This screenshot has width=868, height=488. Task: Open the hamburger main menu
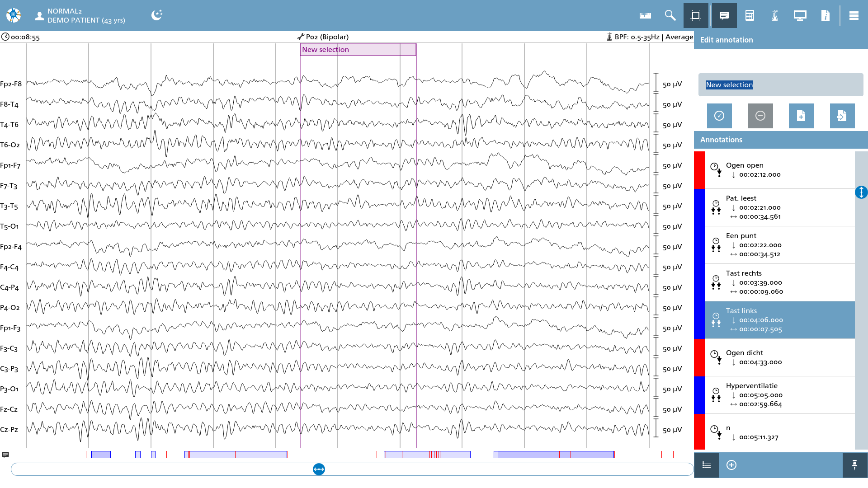click(854, 16)
